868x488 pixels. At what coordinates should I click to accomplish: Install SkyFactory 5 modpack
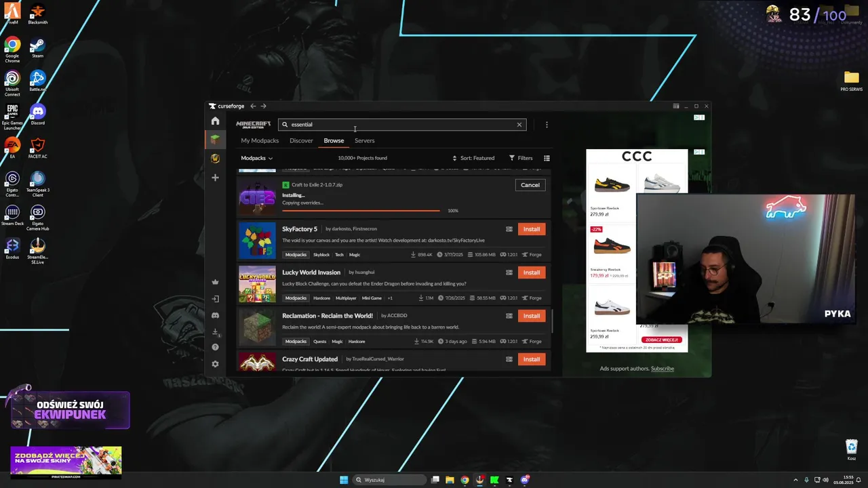tap(532, 229)
